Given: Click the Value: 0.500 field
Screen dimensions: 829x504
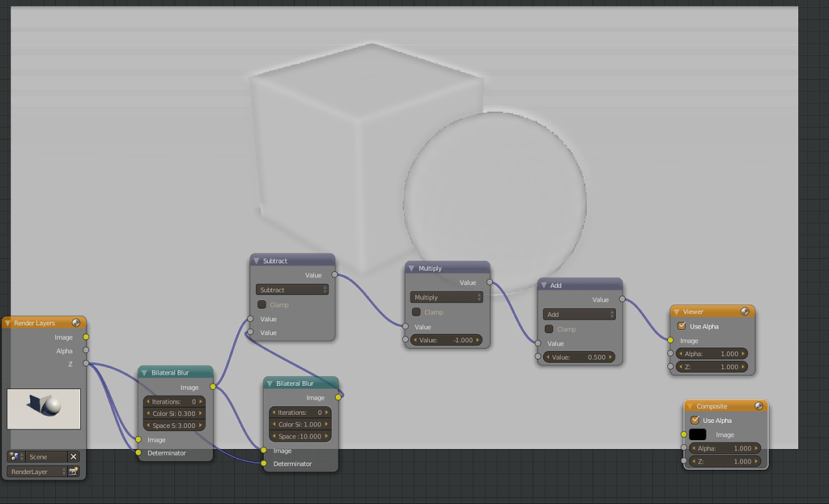Looking at the screenshot, I should [579, 357].
